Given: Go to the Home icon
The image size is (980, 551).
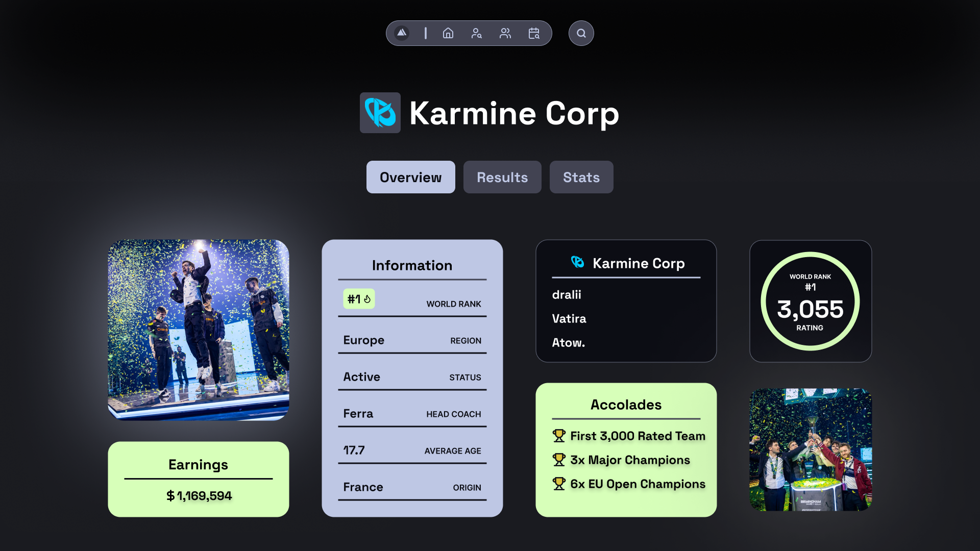Looking at the screenshot, I should [448, 33].
